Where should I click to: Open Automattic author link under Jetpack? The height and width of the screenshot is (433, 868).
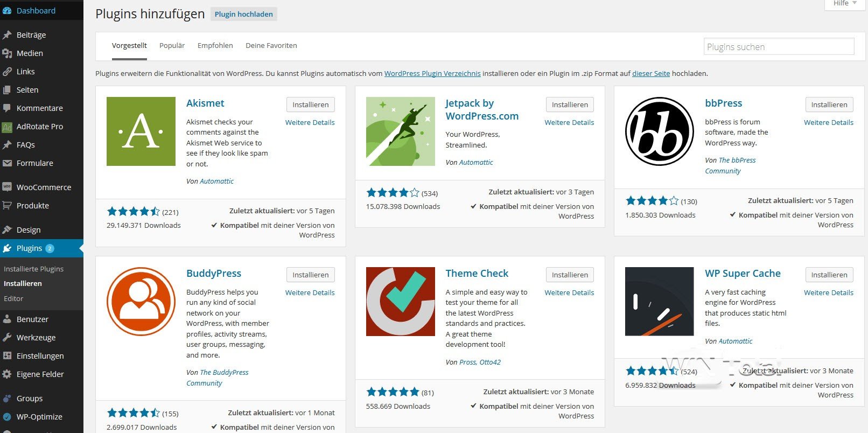[x=476, y=162]
